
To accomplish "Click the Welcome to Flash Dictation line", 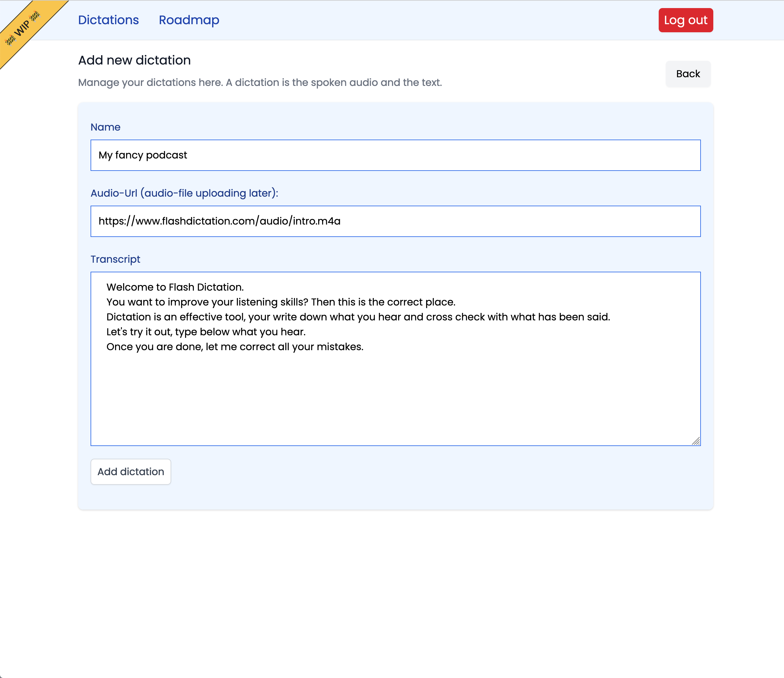I will pos(175,287).
